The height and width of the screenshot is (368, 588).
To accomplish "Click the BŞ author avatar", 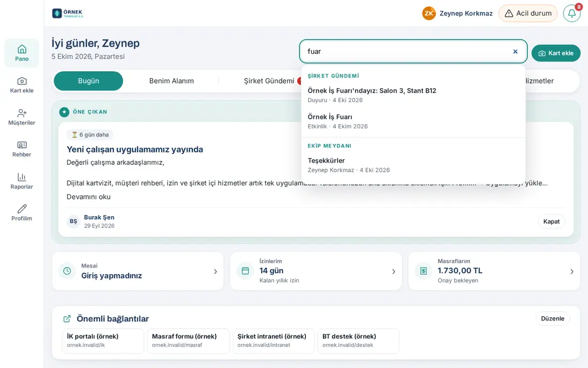I will click(x=74, y=221).
